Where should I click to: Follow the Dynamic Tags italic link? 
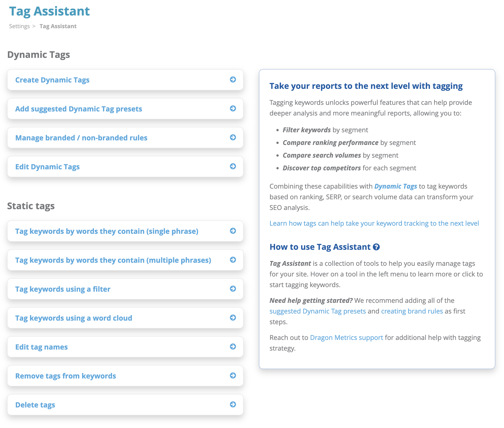tap(396, 186)
